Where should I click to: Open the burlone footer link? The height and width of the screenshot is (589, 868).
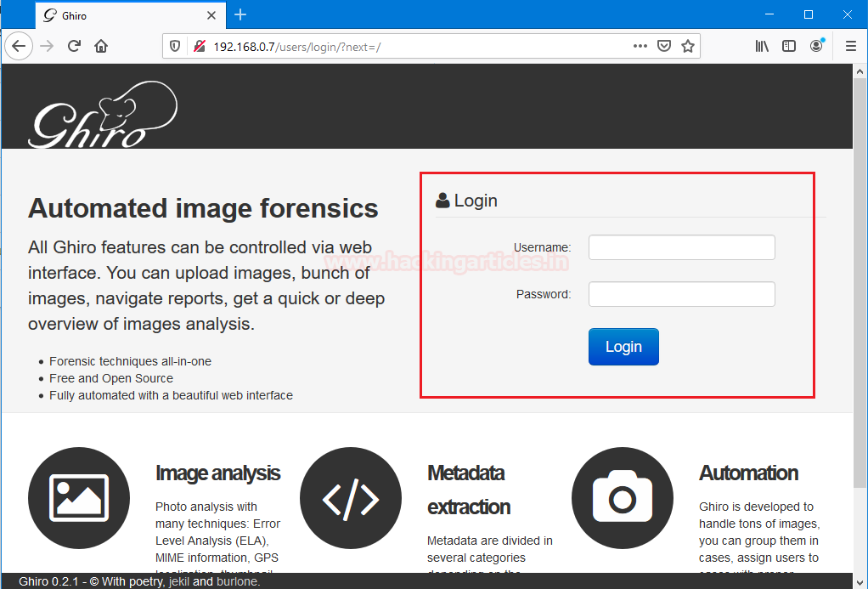[x=236, y=582]
